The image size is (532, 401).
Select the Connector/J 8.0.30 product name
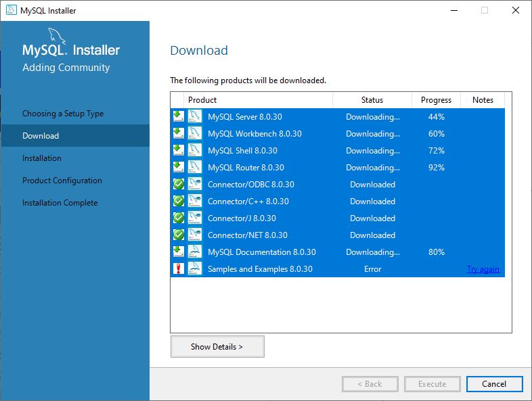click(242, 218)
